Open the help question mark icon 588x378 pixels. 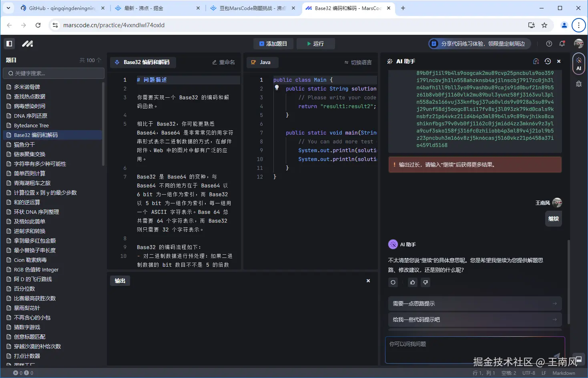pyautogui.click(x=550, y=44)
